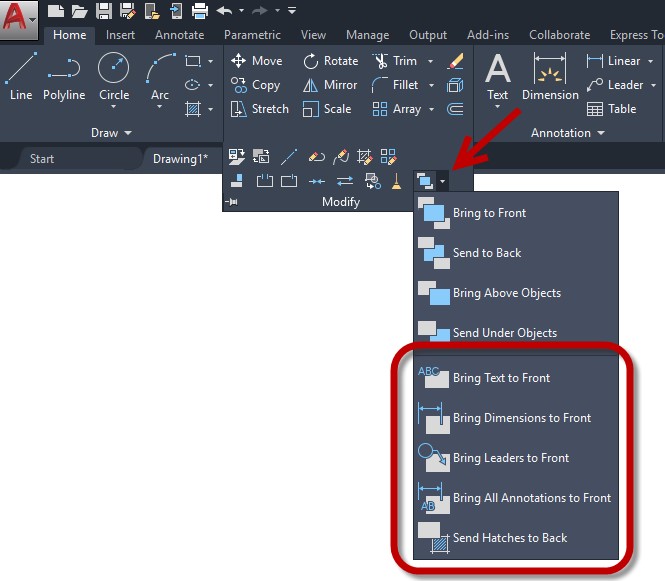
Task: Click the Copy Nested Objects icon
Action: click(373, 181)
